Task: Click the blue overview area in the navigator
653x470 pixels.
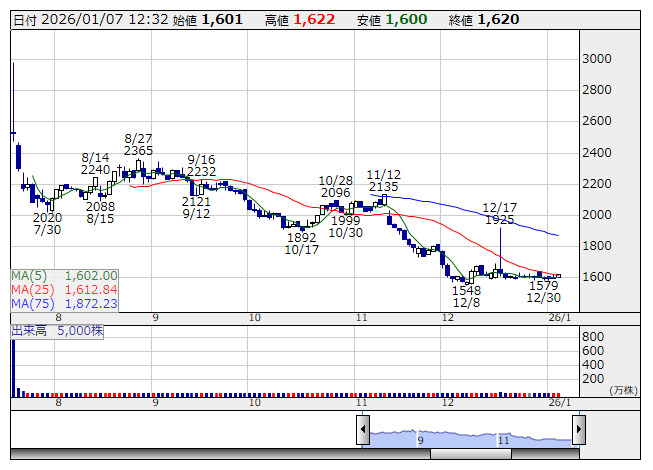Action: (x=470, y=437)
